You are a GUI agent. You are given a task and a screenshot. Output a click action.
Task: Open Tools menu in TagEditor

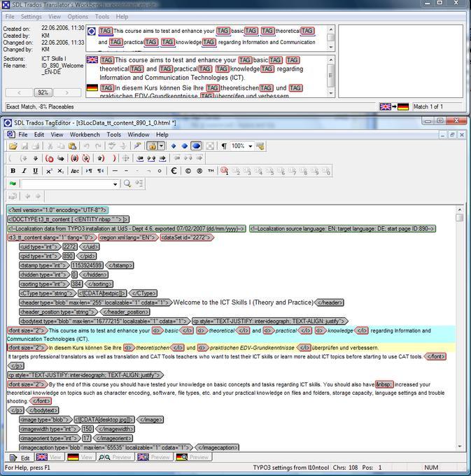tap(114, 134)
